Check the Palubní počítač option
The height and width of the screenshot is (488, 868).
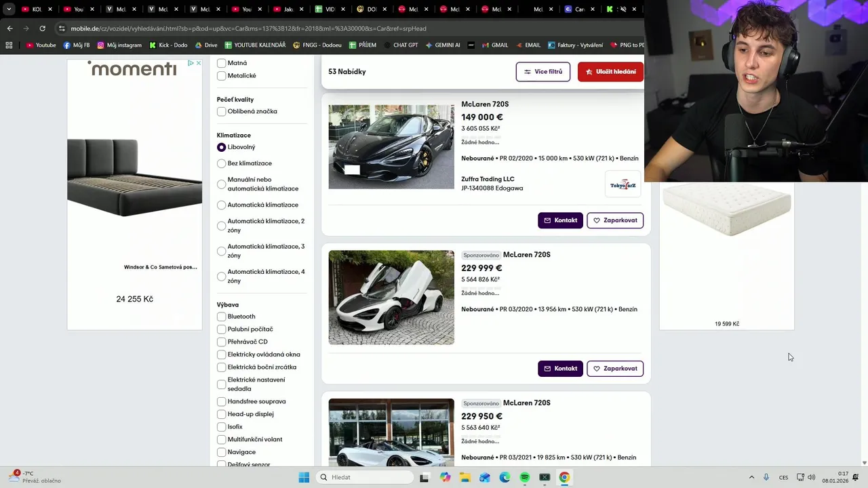[221, 329]
